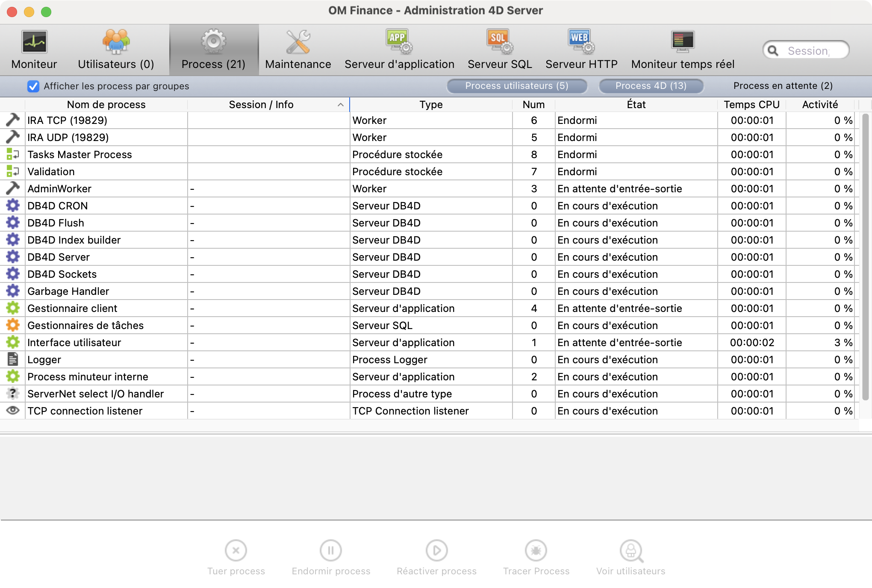Switch to the Maintenance tab label
The height and width of the screenshot is (588, 872).
coord(298,64)
